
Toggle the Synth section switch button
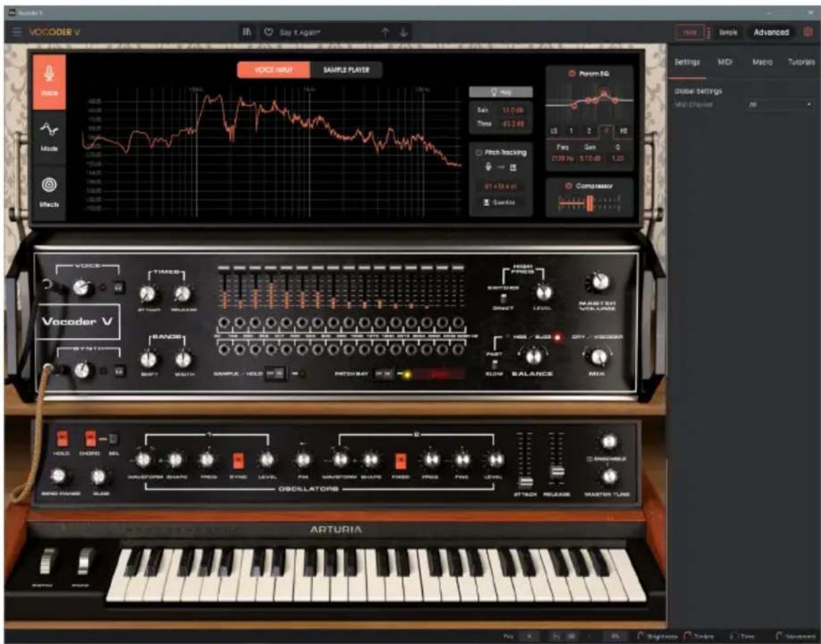click(x=118, y=370)
